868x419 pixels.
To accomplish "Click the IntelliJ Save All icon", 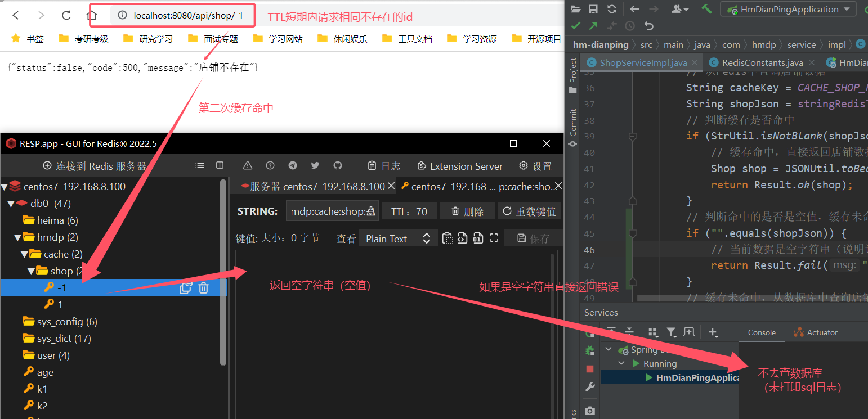I will 593,9.
